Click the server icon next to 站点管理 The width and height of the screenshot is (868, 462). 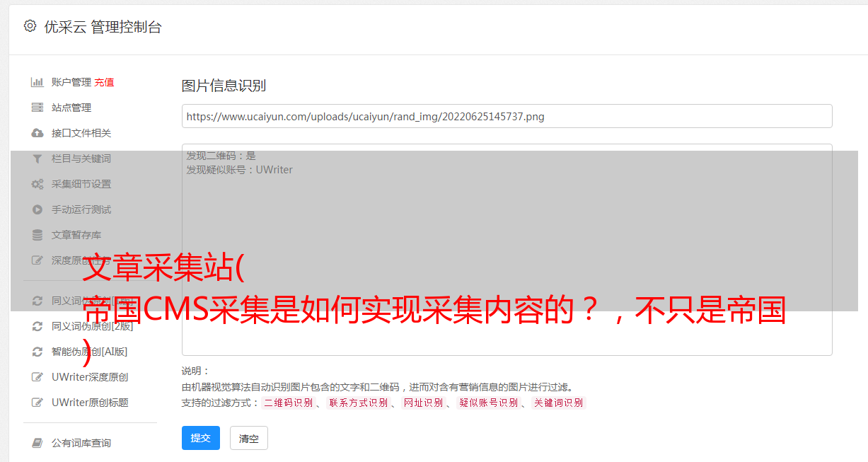(x=37, y=108)
